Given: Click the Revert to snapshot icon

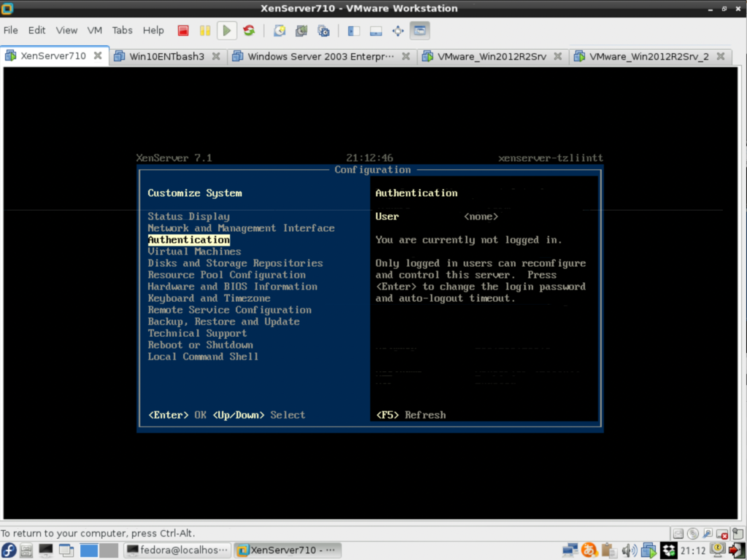Looking at the screenshot, I should coord(301,31).
